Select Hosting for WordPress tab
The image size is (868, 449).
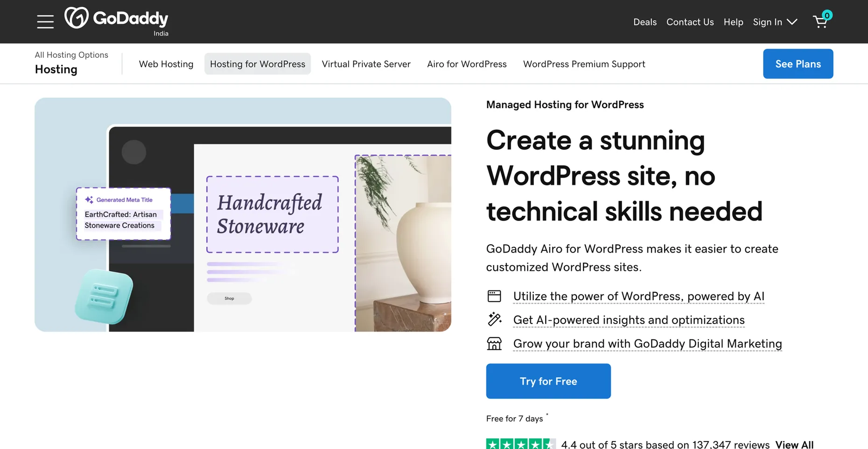click(258, 64)
